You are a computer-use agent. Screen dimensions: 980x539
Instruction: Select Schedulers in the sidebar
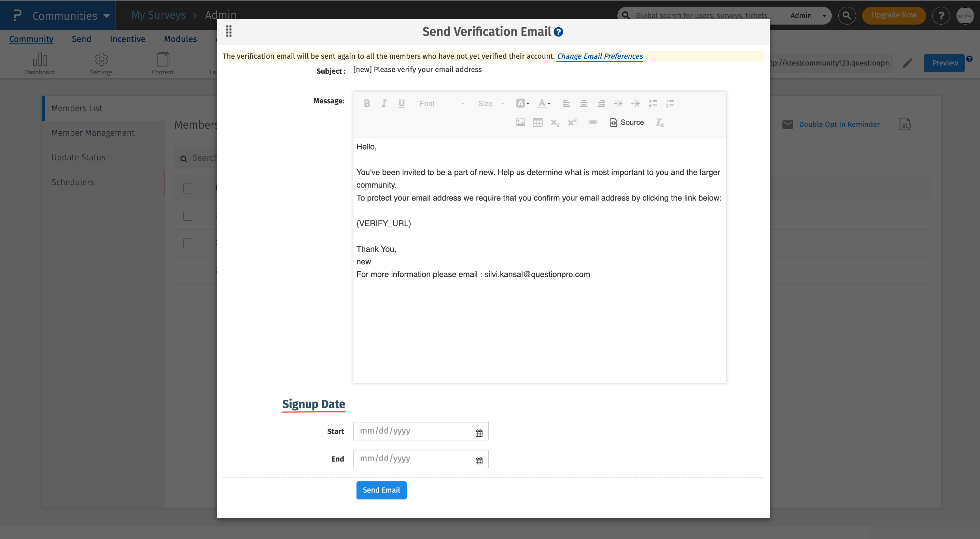click(x=73, y=183)
